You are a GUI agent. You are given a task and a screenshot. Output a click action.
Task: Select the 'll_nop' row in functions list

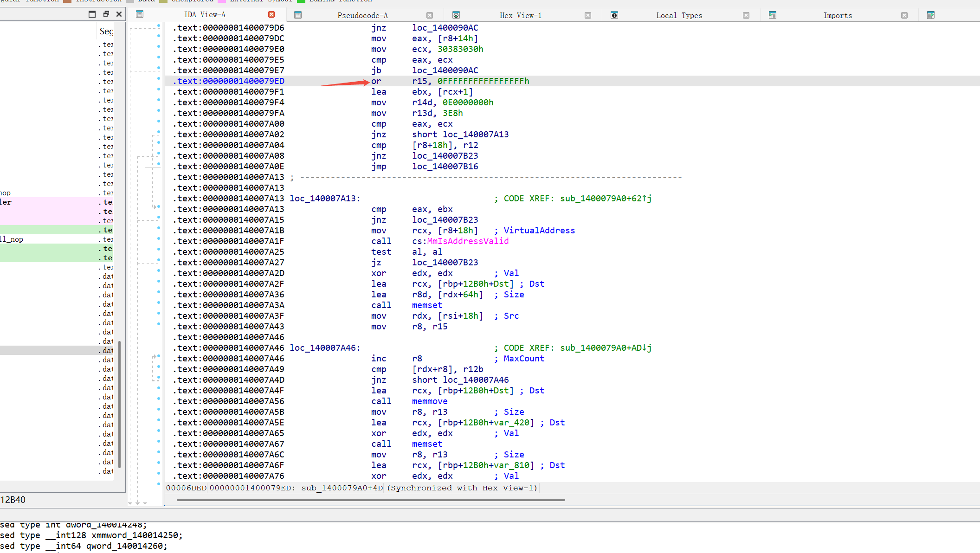(x=57, y=239)
